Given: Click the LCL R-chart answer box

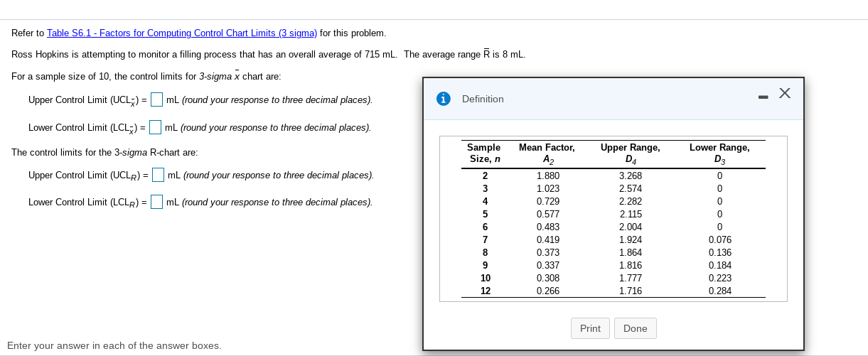Looking at the screenshot, I should pos(157,202).
